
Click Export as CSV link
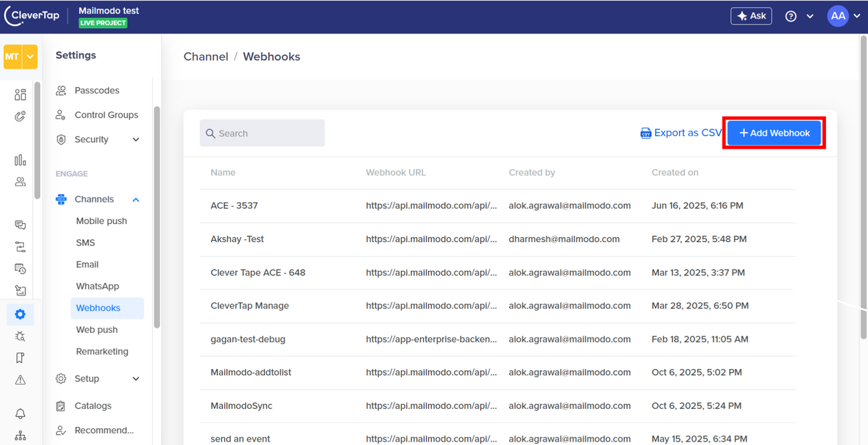681,133
